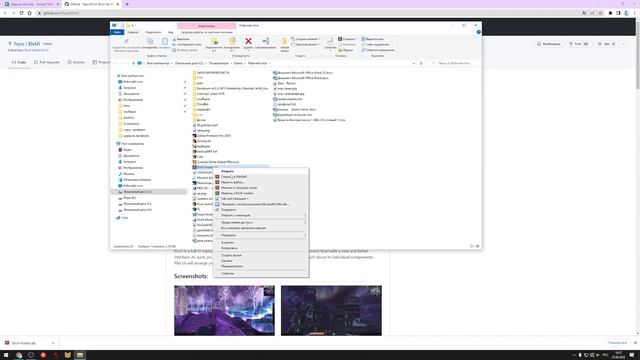The width and height of the screenshot is (640, 360).
Task: Choose 'Извлечь файлы...' in context menu
Action: (261, 182)
